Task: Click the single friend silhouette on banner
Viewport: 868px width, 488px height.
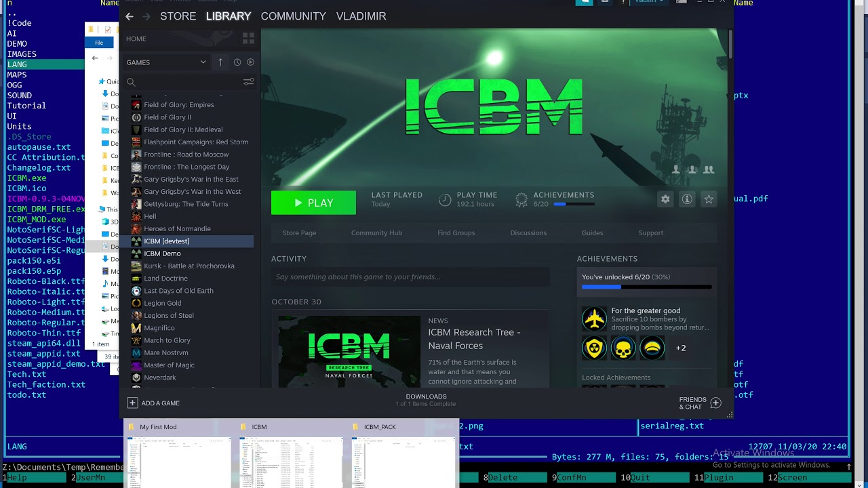Action: point(676,169)
